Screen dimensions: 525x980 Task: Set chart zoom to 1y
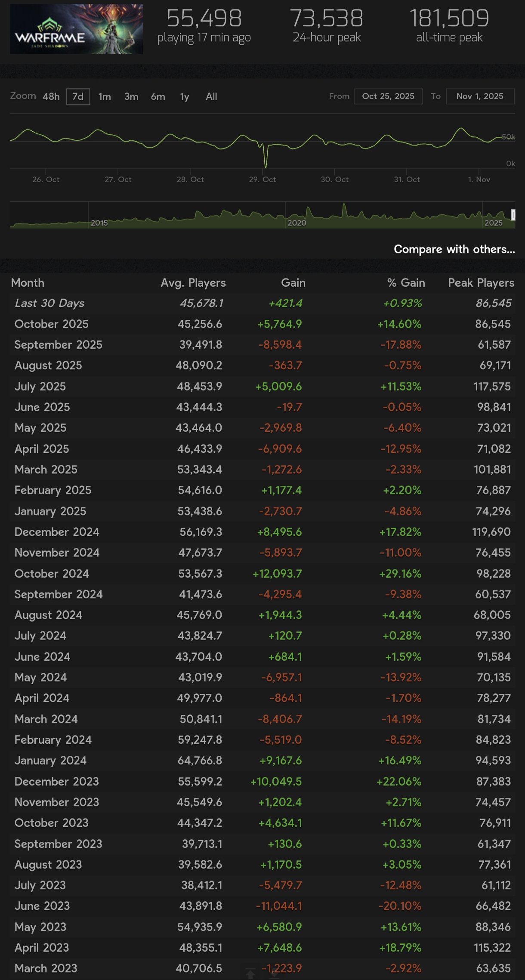[x=185, y=96]
